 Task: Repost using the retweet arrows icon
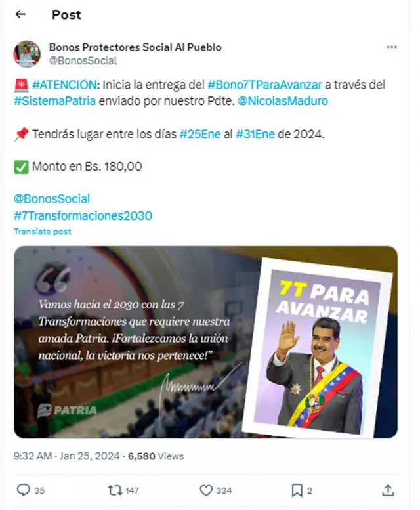[x=115, y=490]
